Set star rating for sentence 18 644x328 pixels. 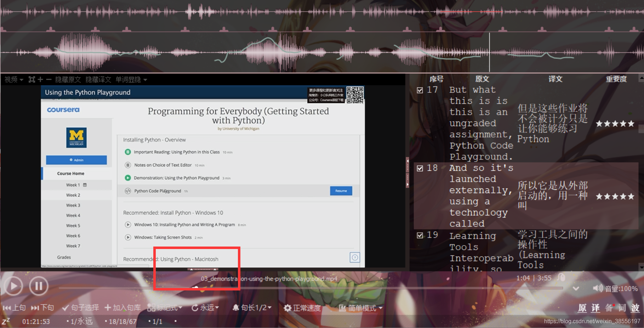point(615,196)
